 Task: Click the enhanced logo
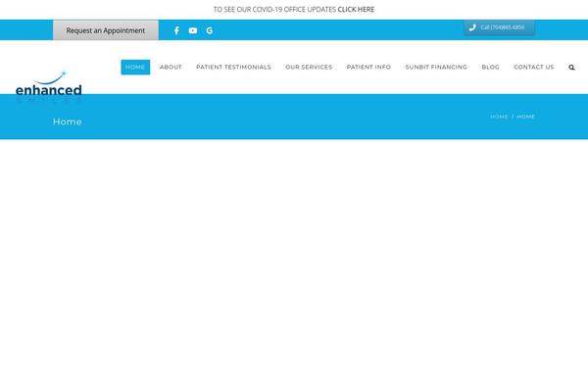[49, 86]
